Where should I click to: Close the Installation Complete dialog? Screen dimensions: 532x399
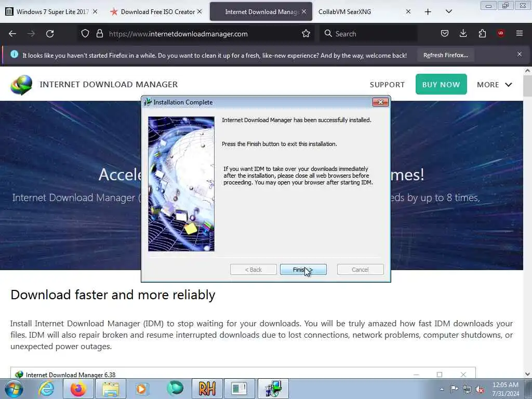(x=380, y=102)
